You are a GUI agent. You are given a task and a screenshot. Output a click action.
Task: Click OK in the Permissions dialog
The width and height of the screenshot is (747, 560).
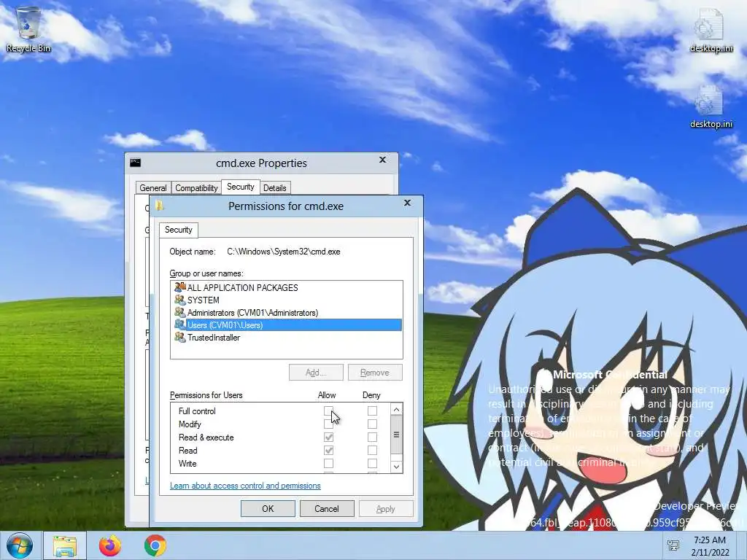pyautogui.click(x=268, y=508)
